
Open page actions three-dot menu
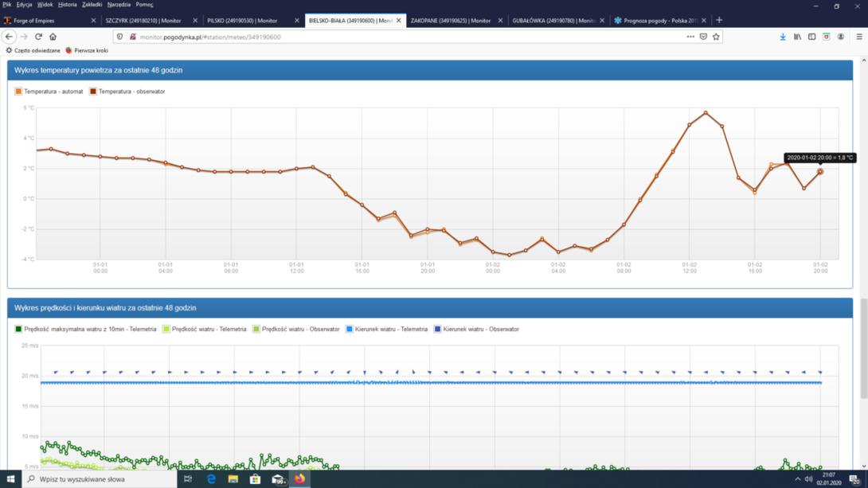click(690, 37)
